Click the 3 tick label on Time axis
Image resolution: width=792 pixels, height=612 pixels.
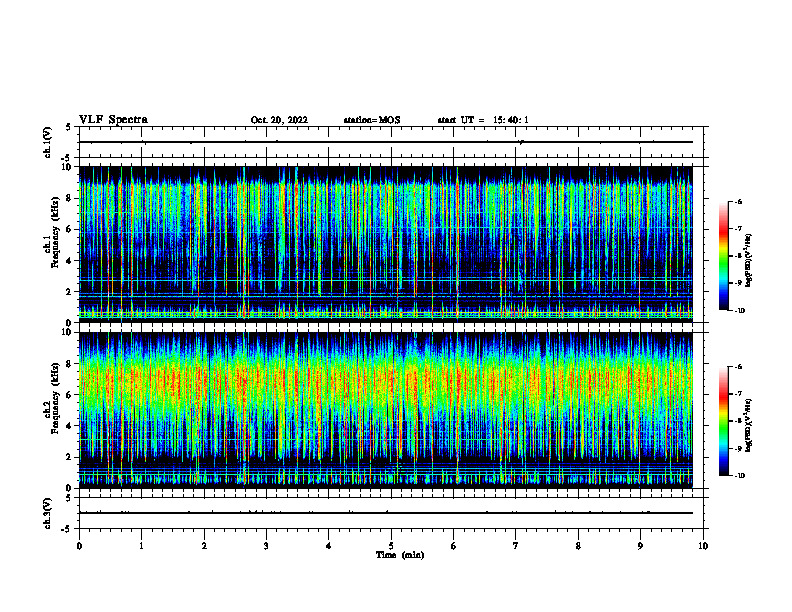(x=266, y=546)
